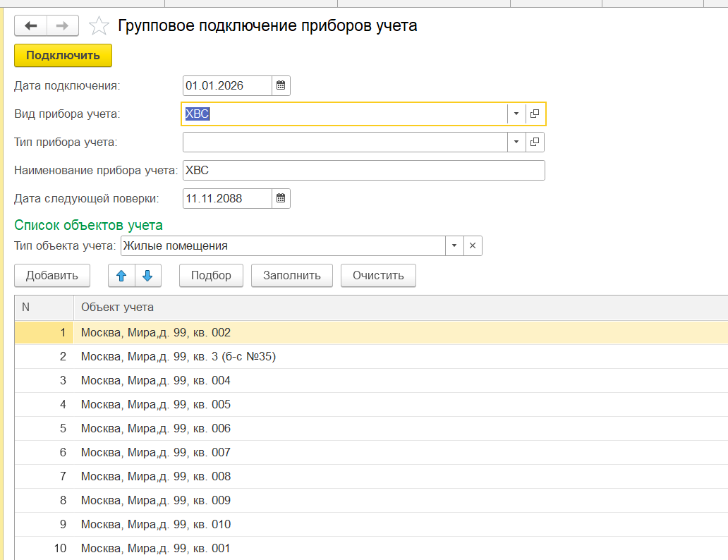The height and width of the screenshot is (560, 728).
Task: Select row with кв. 3 (б-с №35)
Action: (178, 357)
